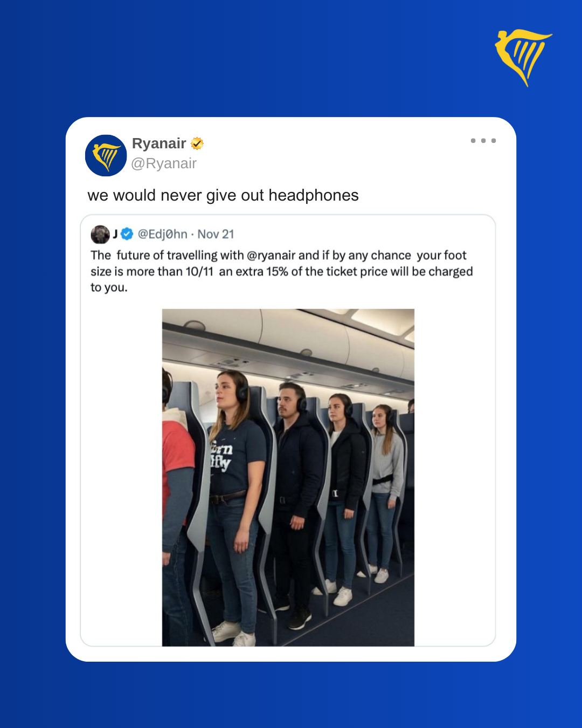Click the quoted tweet body text
This screenshot has height=728, width=582.
pos(281,271)
